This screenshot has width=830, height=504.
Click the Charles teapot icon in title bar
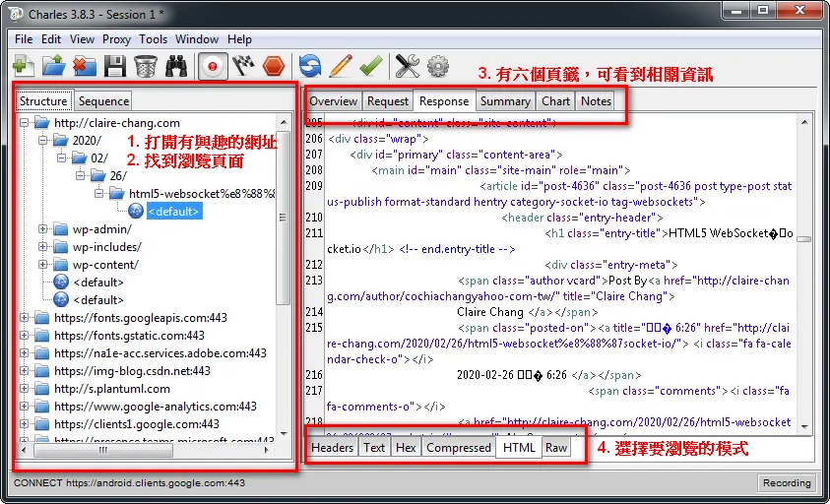click(x=17, y=15)
